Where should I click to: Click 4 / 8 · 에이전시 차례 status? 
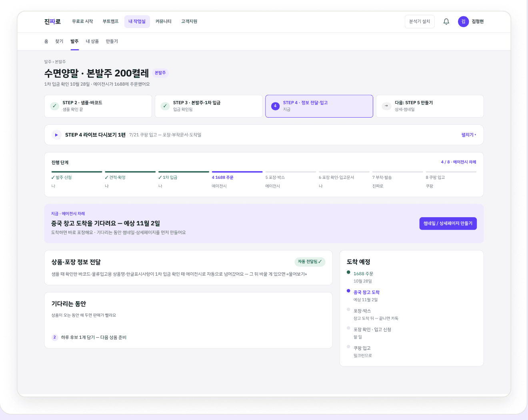pyautogui.click(x=458, y=162)
